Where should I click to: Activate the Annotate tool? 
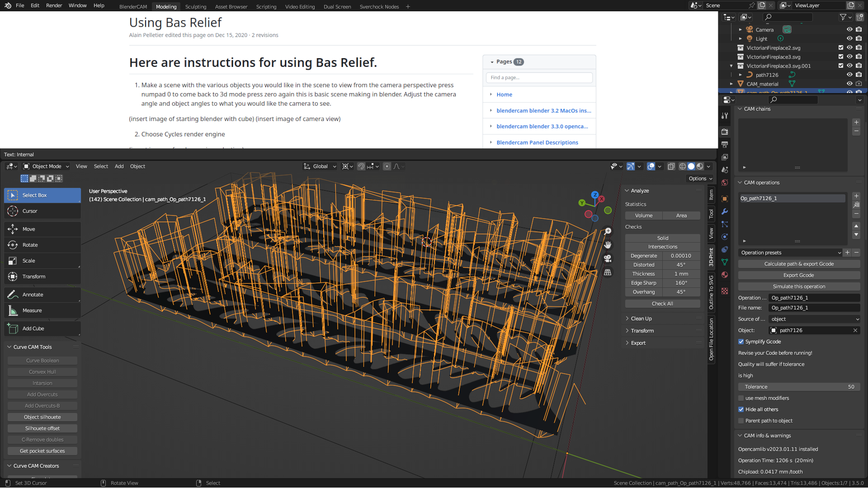tap(42, 295)
